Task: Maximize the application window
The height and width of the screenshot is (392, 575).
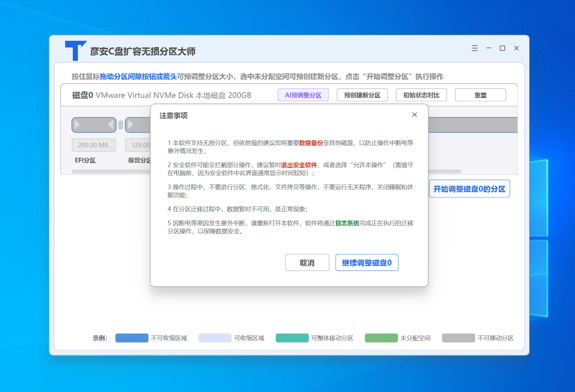Action: (502, 48)
